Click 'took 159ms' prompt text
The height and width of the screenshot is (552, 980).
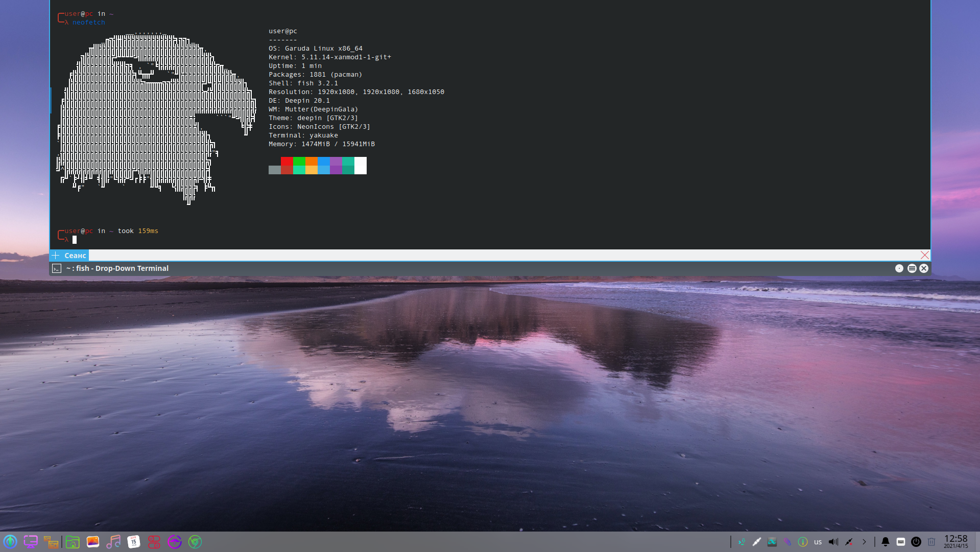138,231
